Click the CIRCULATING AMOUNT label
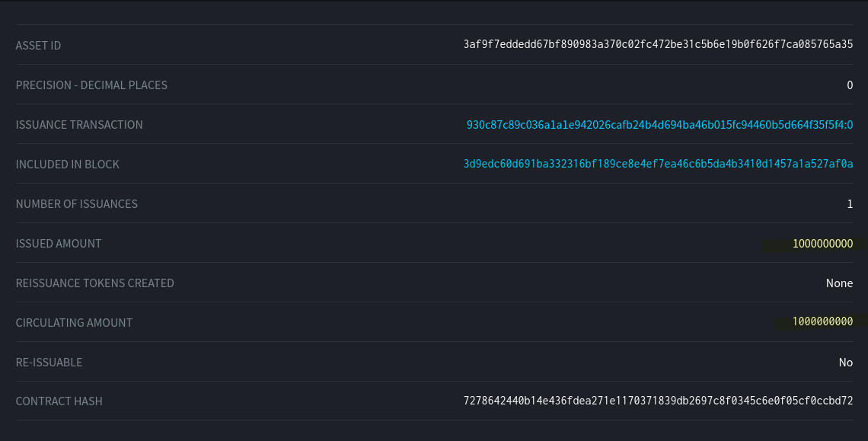This screenshot has width=868, height=441. pos(74,323)
